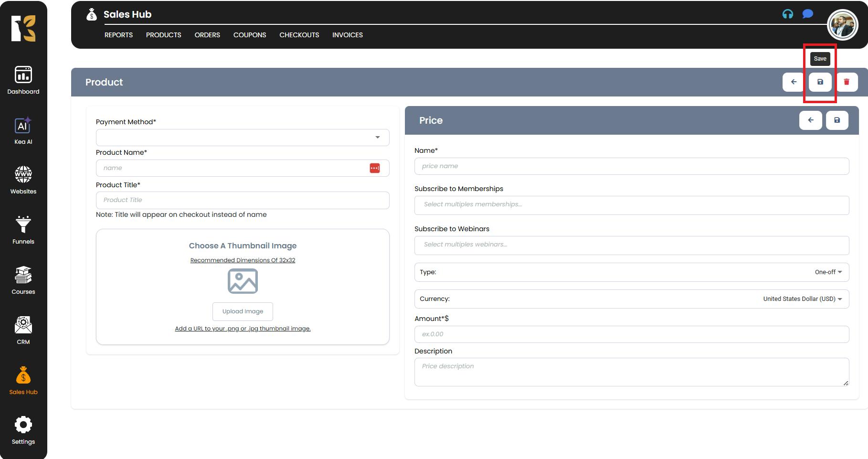Open the blue chat bubble icon

(x=807, y=14)
